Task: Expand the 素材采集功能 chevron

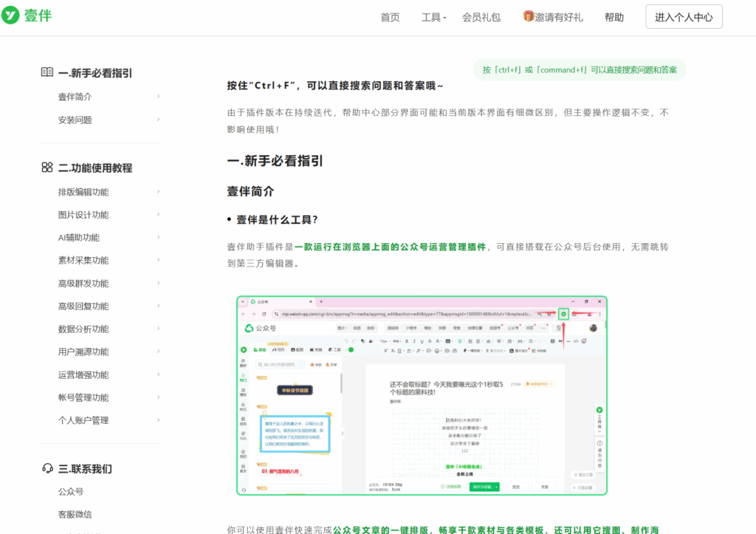Action: [x=158, y=260]
